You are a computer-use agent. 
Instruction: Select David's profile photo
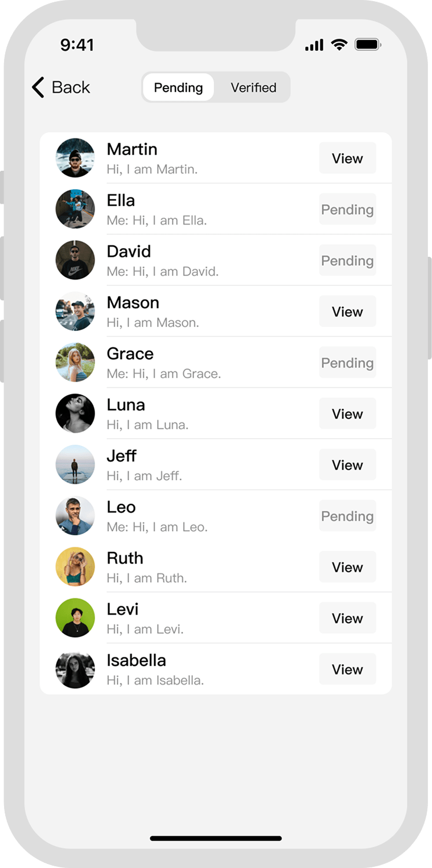(75, 260)
